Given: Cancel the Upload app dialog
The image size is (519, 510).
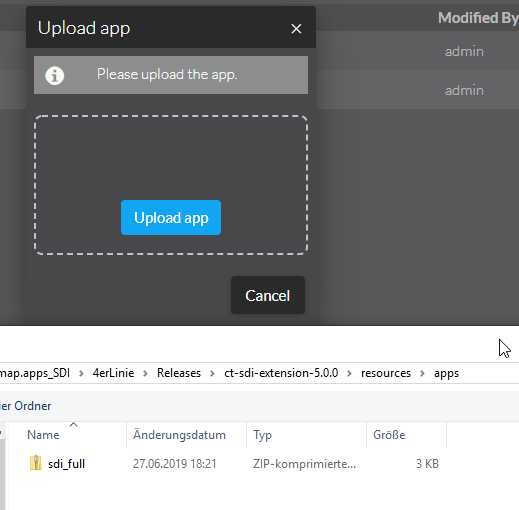Looking at the screenshot, I should coord(268,295).
